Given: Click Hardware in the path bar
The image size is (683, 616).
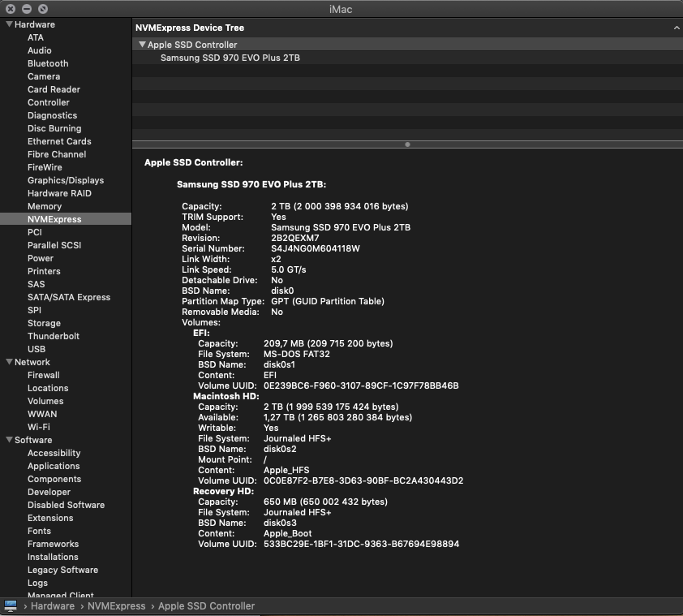Looking at the screenshot, I should point(52,606).
